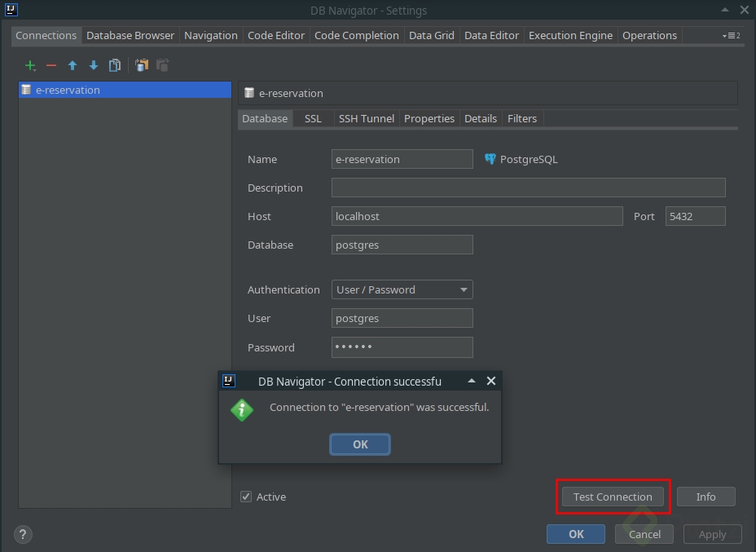
Task: Select the SSH Tunnel sub-tab
Action: (x=367, y=119)
